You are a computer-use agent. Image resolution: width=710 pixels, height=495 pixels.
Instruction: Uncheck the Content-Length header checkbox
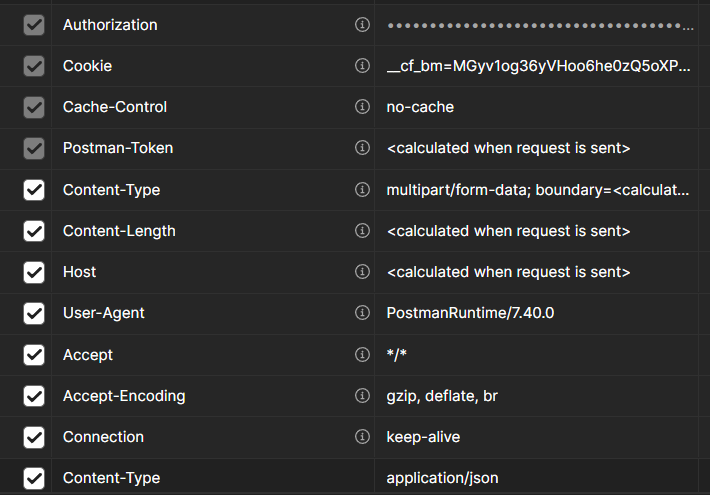34,231
